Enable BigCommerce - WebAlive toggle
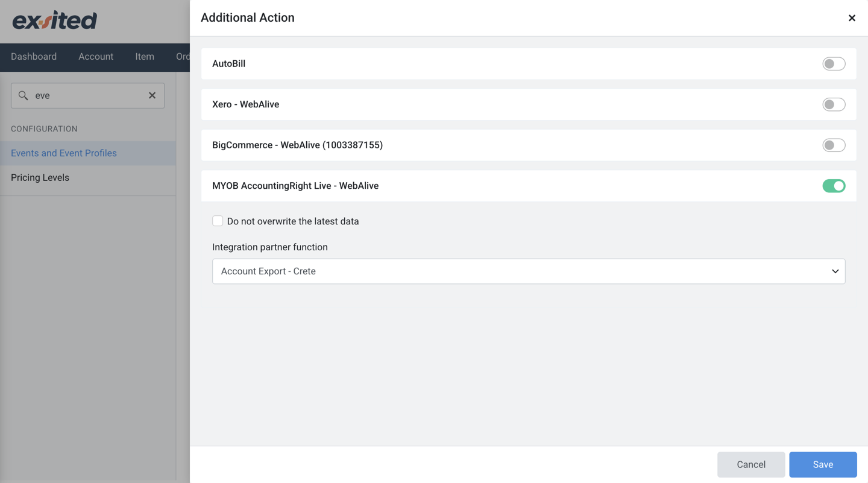 pos(834,145)
